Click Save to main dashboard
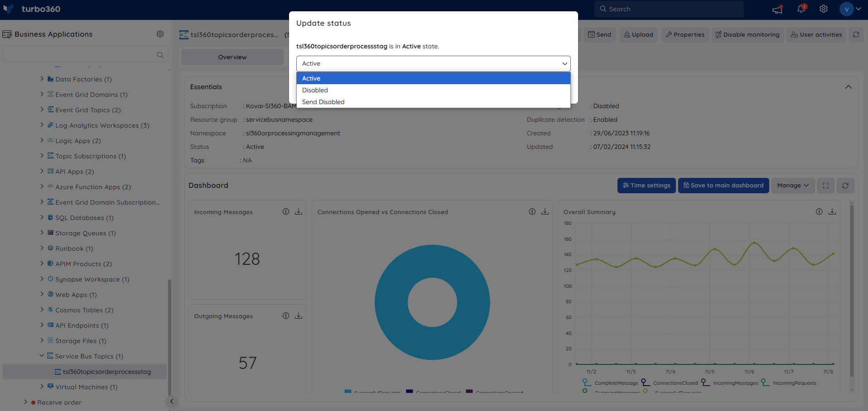The height and width of the screenshot is (411, 868). 723,186
